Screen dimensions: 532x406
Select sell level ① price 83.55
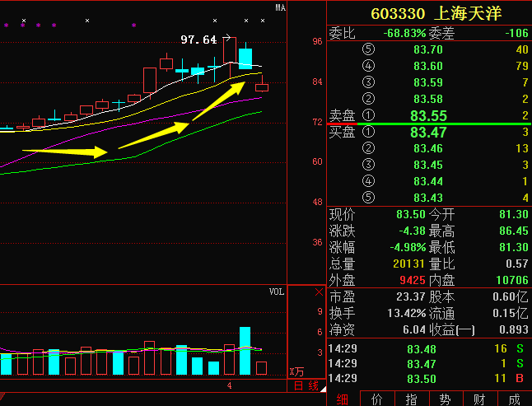tap(428, 115)
